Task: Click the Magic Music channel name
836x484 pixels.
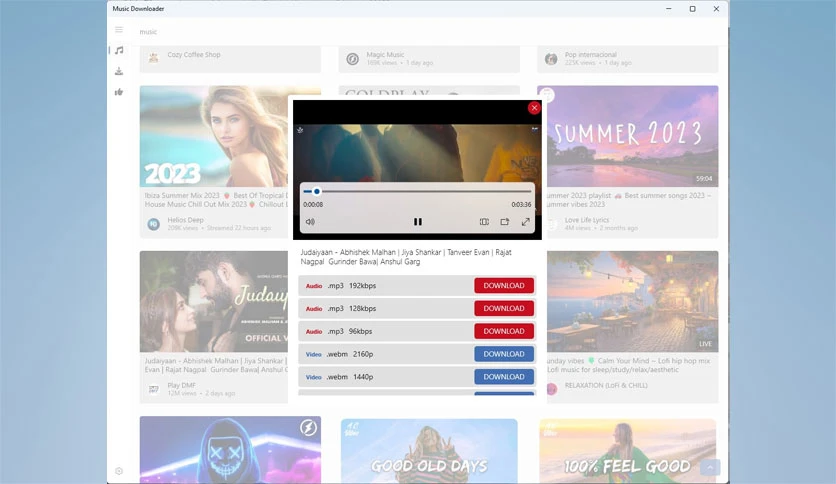Action: [385, 54]
